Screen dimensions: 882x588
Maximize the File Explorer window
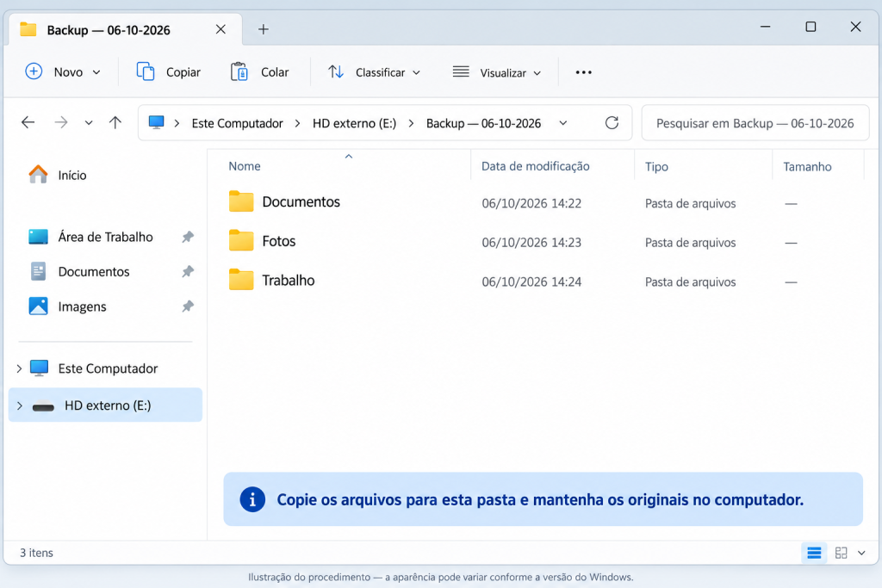coord(811,27)
